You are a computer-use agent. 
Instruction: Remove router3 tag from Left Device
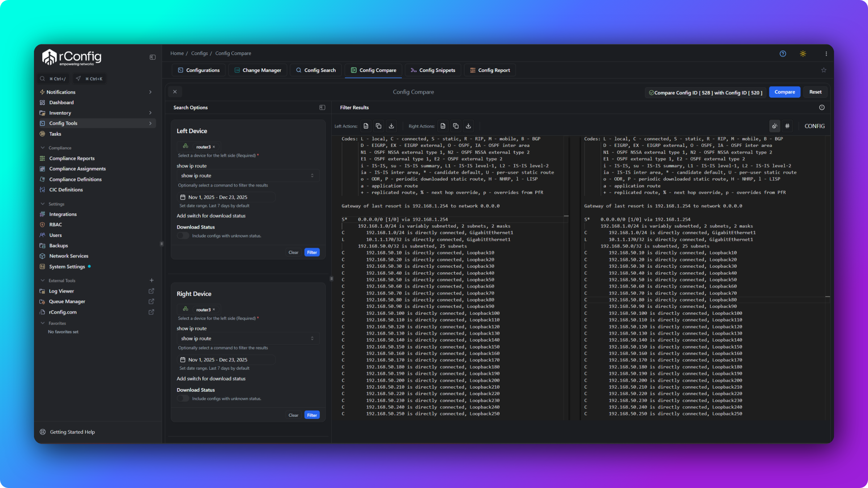tap(214, 147)
